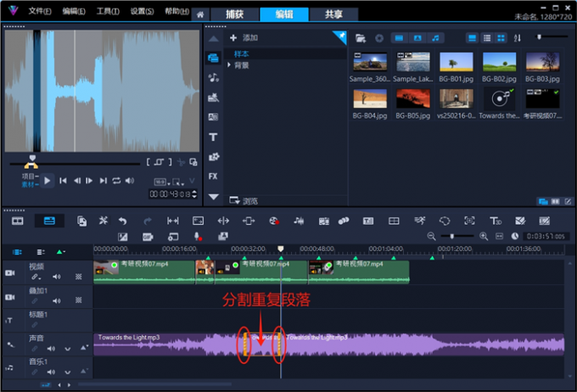Screen dimensions: 577x392
Task: Click the 添加 add folder button
Action: click(244, 37)
